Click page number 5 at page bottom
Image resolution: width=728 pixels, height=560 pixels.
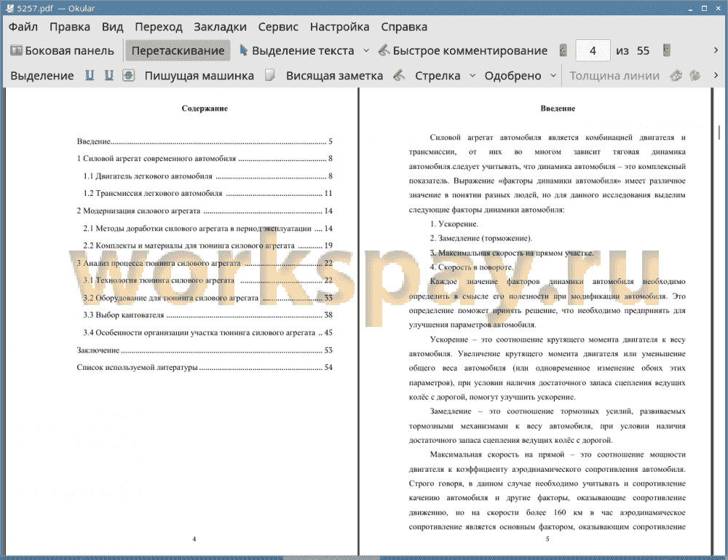click(547, 539)
